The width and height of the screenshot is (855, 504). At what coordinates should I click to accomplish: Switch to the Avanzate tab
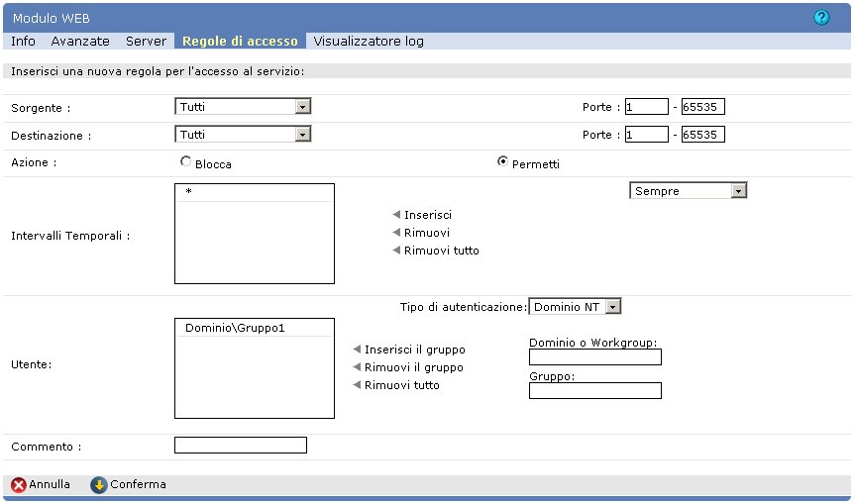pos(80,42)
